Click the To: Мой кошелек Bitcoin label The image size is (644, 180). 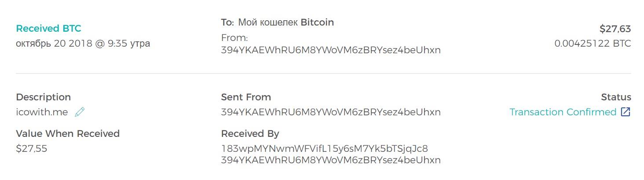278,22
